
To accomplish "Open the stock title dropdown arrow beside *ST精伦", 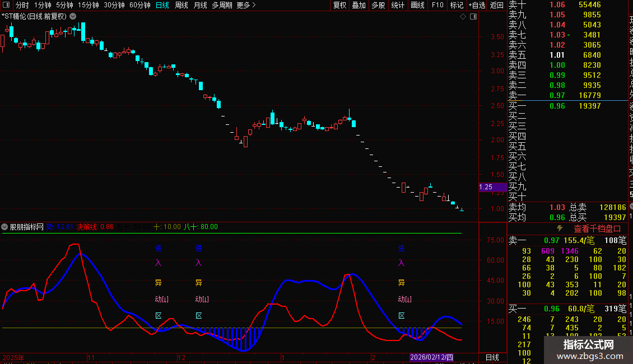I will (73, 16).
